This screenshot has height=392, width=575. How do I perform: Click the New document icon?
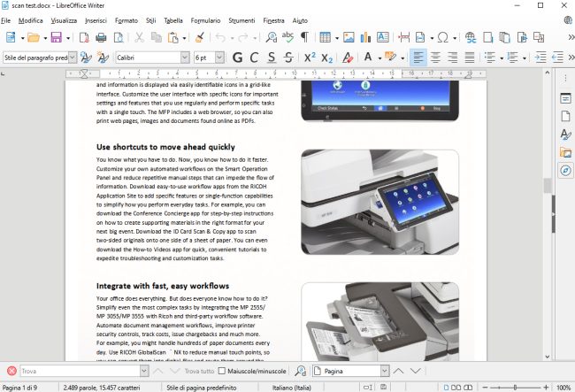11,37
